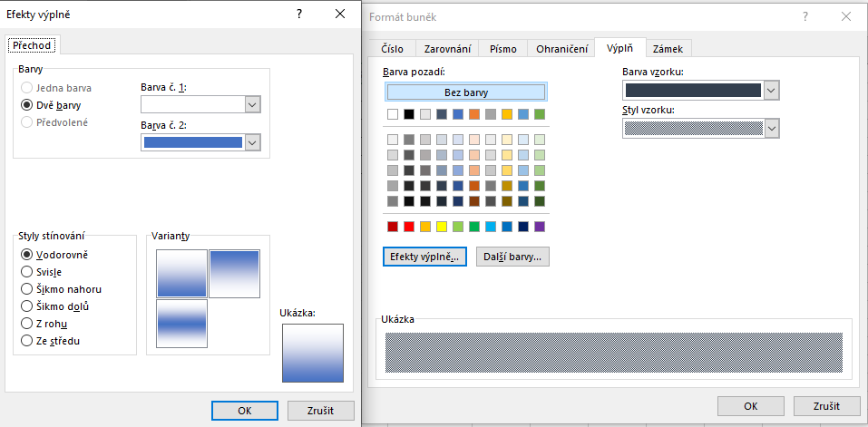868x427 pixels.
Task: Expand Barva vzorku dropdown
Action: pyautogui.click(x=771, y=90)
